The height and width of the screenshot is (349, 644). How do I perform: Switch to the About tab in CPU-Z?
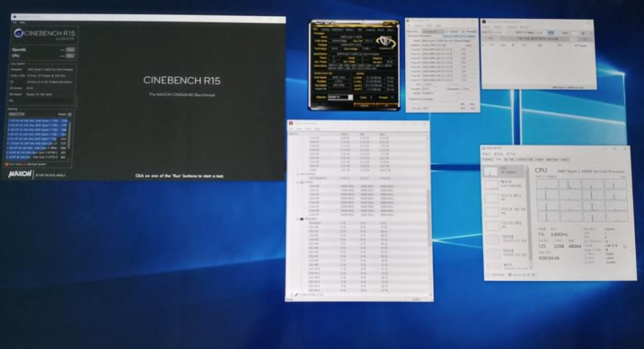click(x=391, y=30)
